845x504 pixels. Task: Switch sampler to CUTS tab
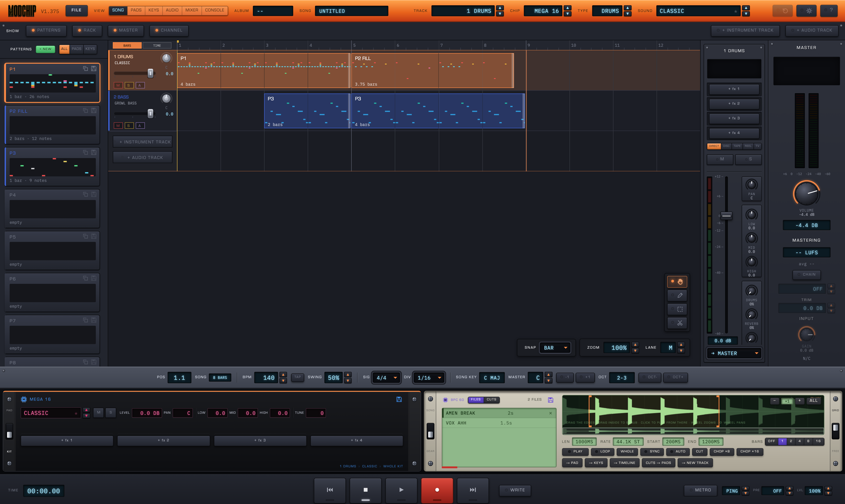pyautogui.click(x=491, y=400)
